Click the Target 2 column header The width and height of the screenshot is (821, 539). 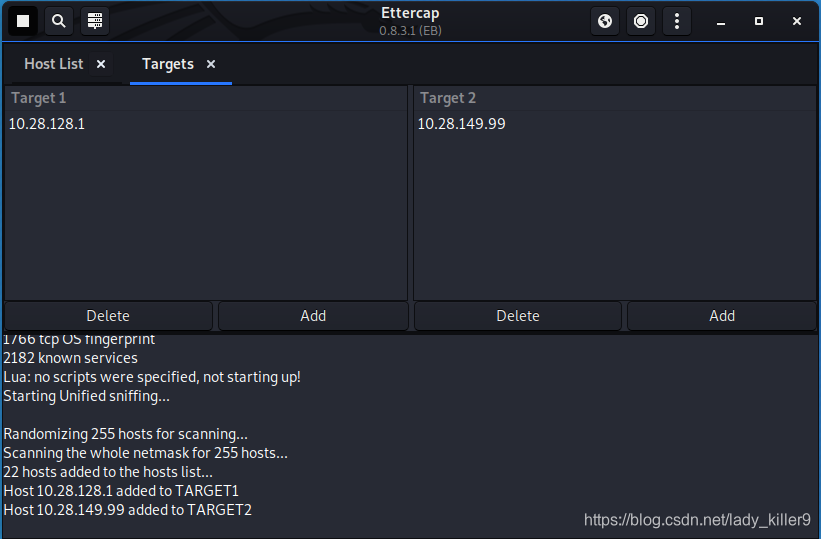615,98
